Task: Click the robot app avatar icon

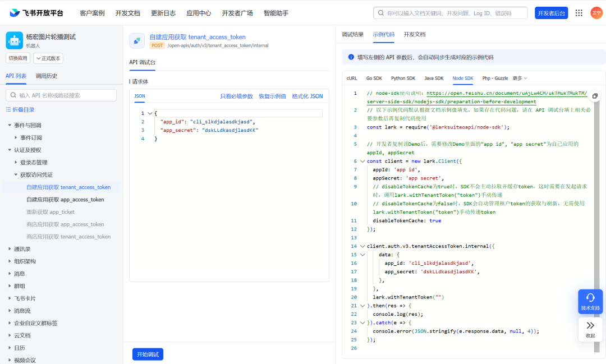Action: (x=14, y=40)
